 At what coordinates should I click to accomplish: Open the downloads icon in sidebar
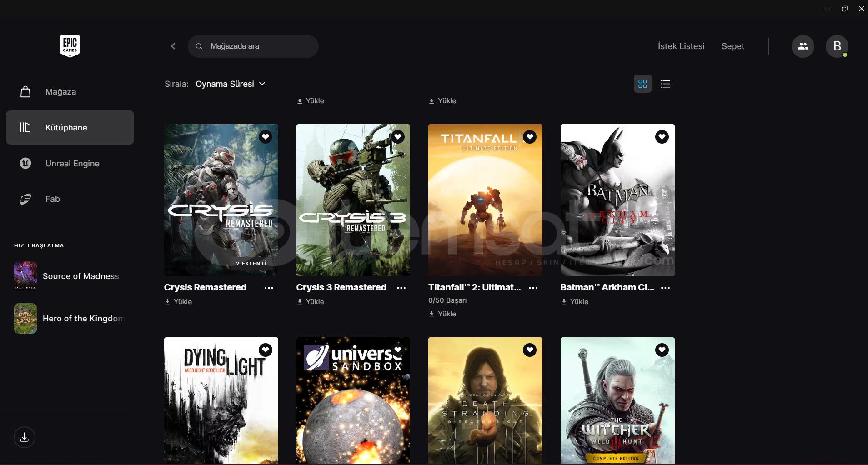(x=25, y=437)
